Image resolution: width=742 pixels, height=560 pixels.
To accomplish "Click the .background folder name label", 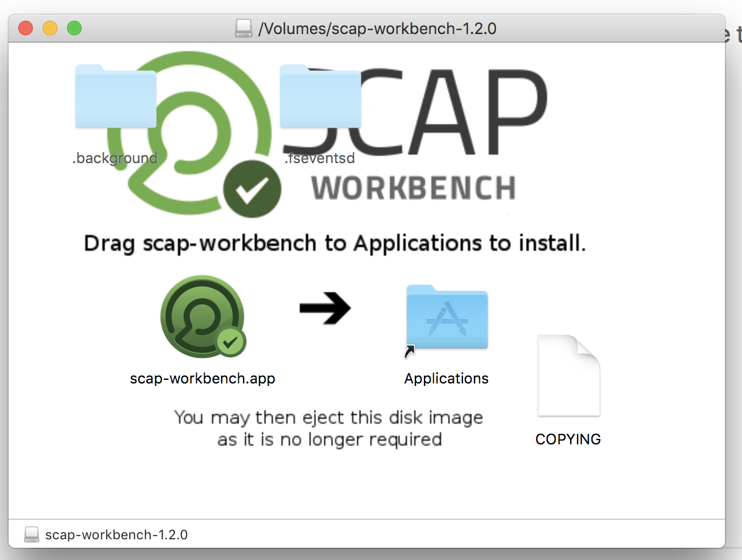I will tap(115, 158).
